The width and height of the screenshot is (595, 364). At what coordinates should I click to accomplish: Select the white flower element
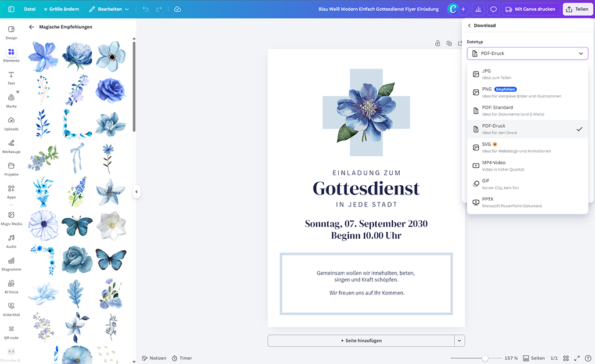[x=111, y=226]
